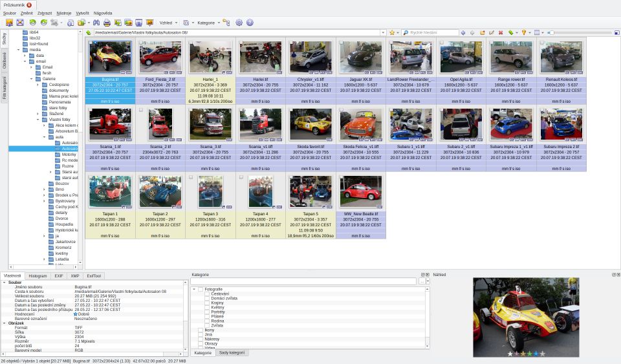Click the printer icon in the toolbar

point(107,23)
